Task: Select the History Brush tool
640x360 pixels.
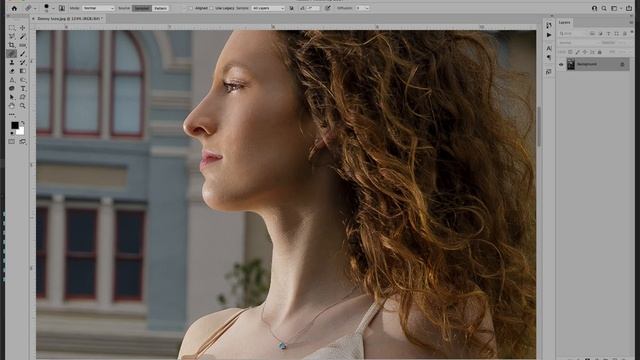Action: (22, 62)
